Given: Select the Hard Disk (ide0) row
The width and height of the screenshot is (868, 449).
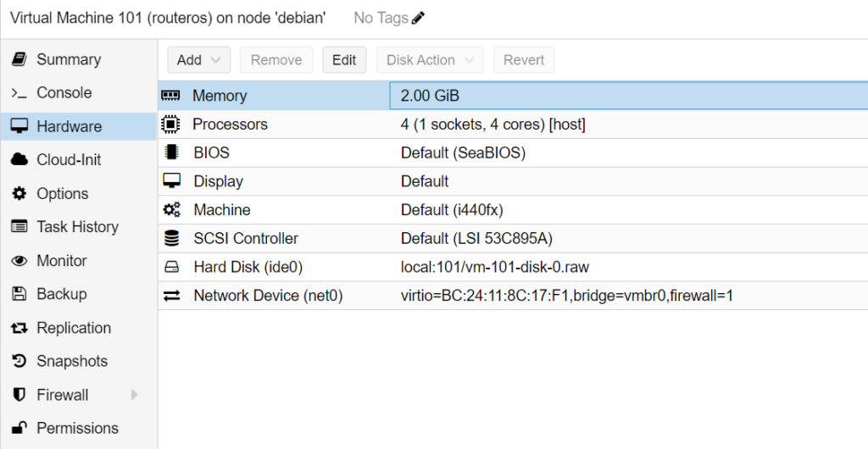Looking at the screenshot, I should click(x=513, y=268).
